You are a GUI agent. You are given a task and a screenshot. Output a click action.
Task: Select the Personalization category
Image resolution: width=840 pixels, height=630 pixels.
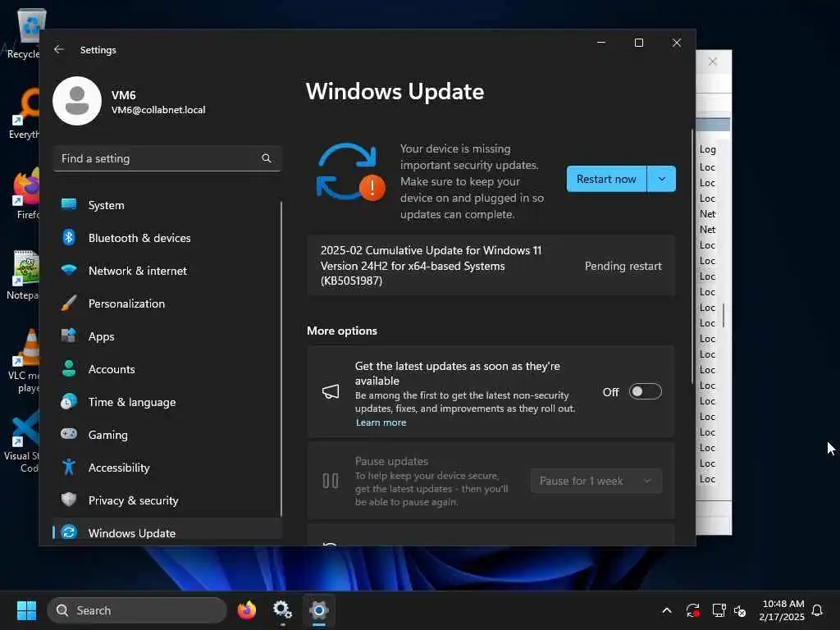(167, 304)
